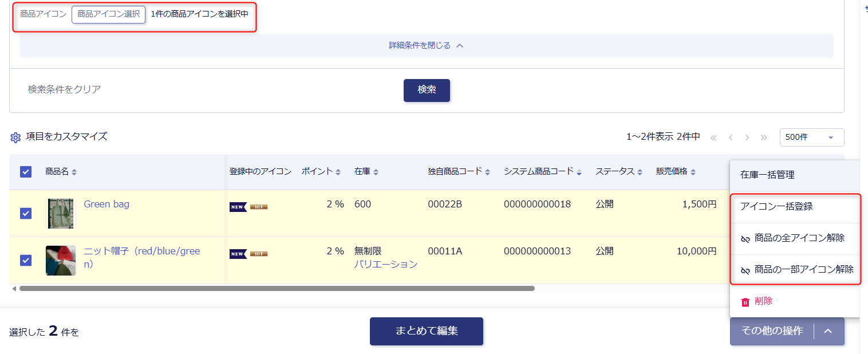The height and width of the screenshot is (354, 868).
Task: Sort by システム商品コード column arrows
Action: [579, 172]
